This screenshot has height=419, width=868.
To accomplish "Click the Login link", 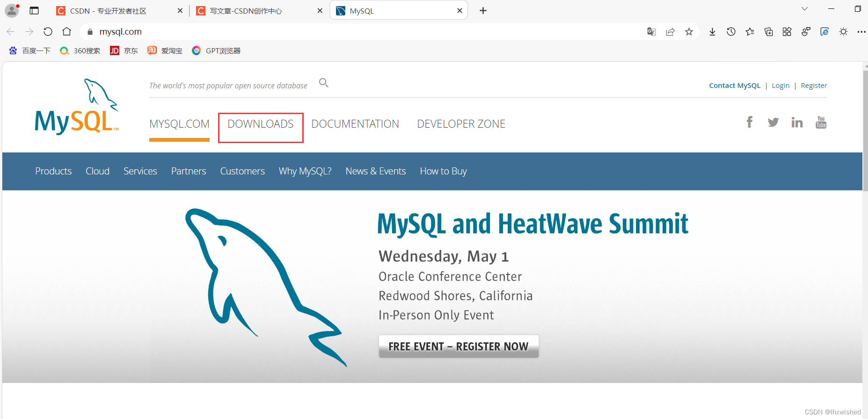I will [x=780, y=86].
